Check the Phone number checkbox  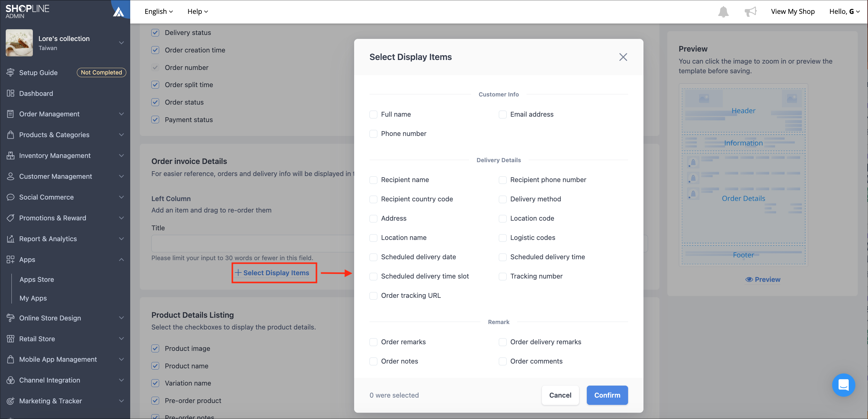(373, 134)
